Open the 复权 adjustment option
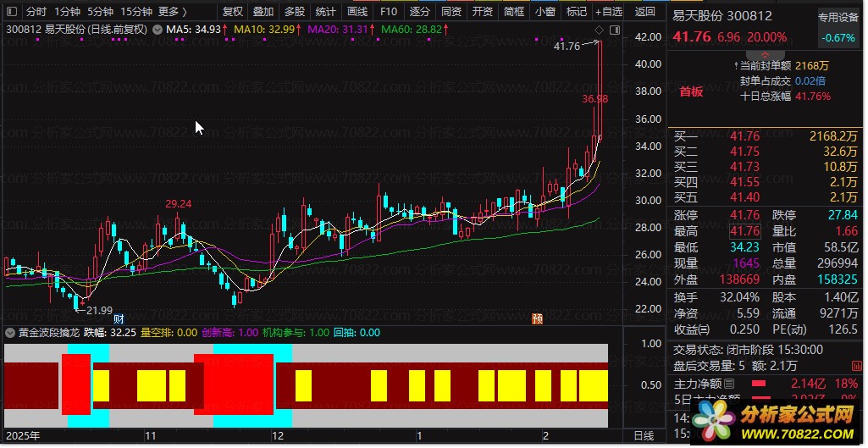 point(233,12)
